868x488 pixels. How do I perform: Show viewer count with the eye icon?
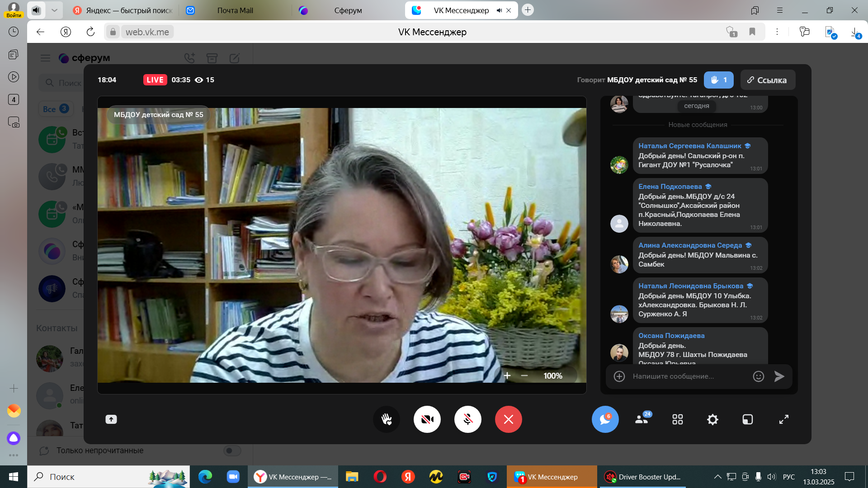(199, 80)
